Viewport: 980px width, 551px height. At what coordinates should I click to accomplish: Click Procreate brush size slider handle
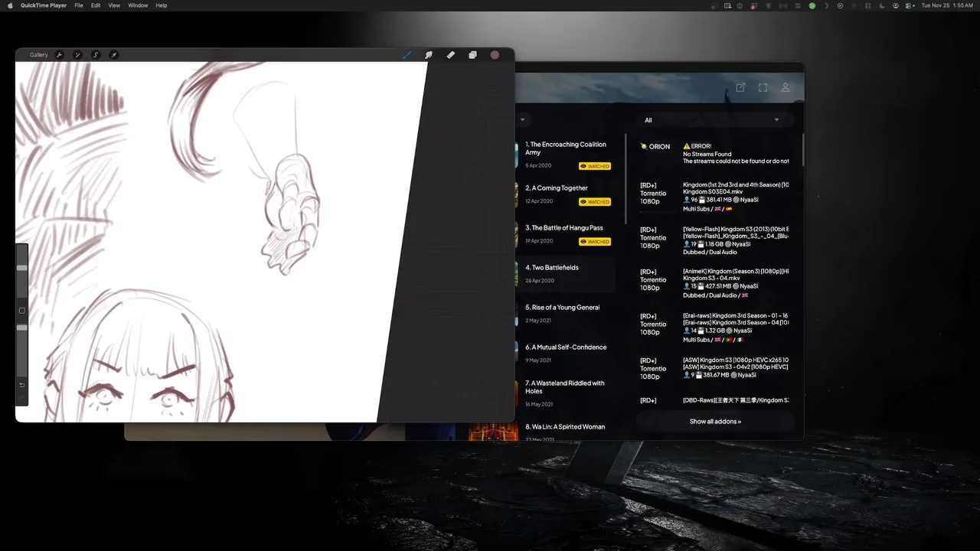[22, 268]
